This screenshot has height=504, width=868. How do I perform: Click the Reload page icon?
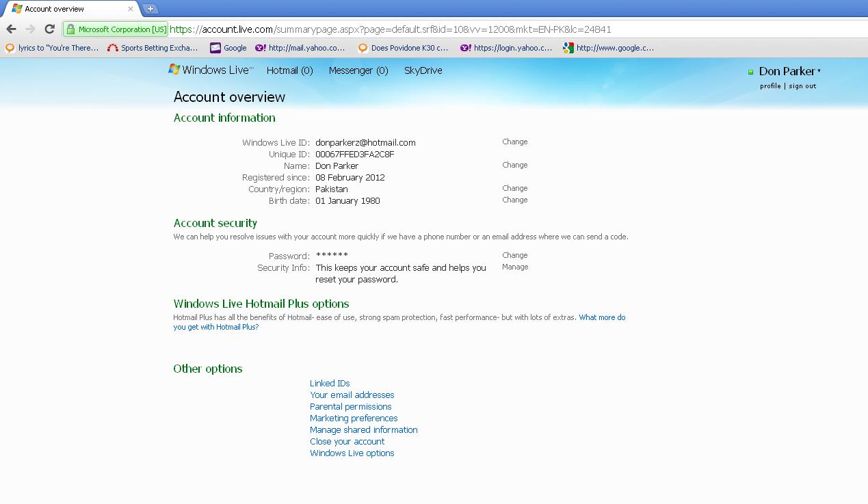(49, 29)
